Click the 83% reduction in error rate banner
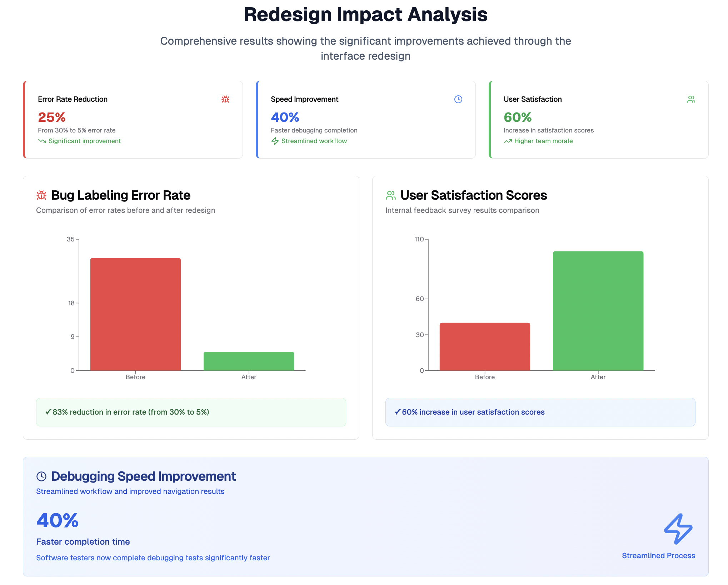This screenshot has height=585, width=728. 191,412
